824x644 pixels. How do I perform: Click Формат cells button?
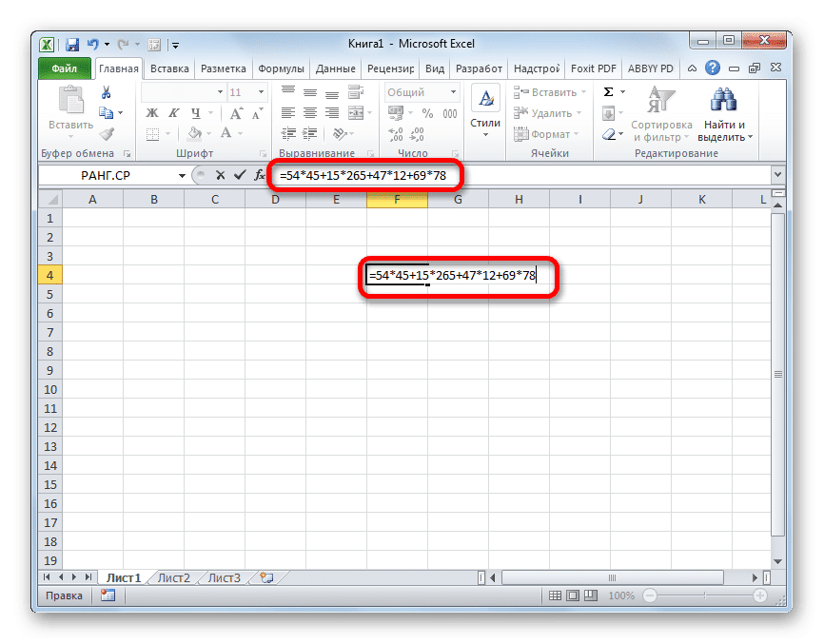coord(546,134)
